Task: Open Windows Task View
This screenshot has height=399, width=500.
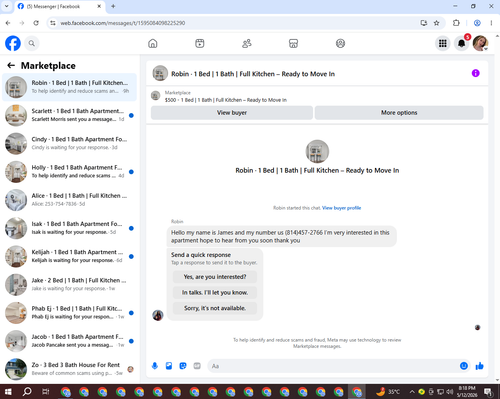Action: pyautogui.click(x=46, y=391)
